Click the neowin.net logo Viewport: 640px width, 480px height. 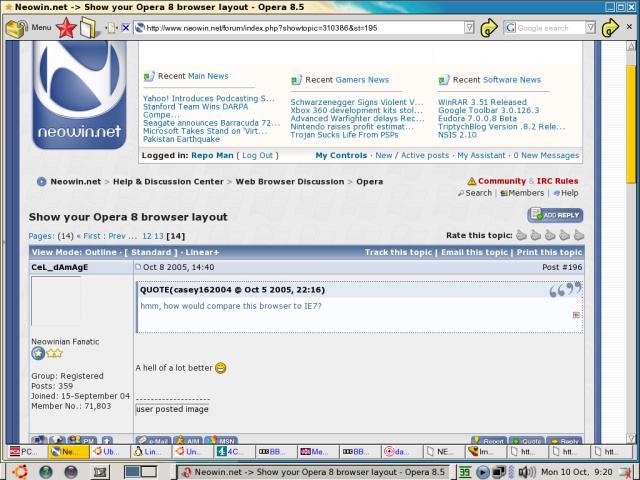pos(79,95)
